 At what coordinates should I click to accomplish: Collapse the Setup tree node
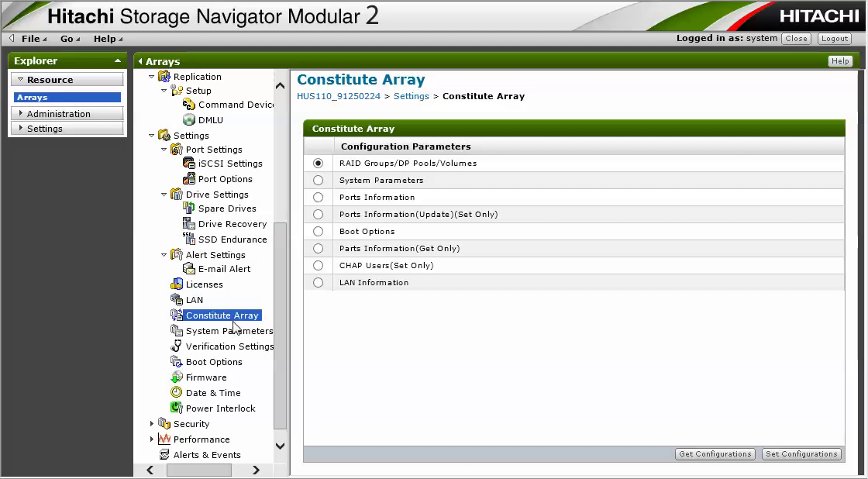[x=164, y=90]
